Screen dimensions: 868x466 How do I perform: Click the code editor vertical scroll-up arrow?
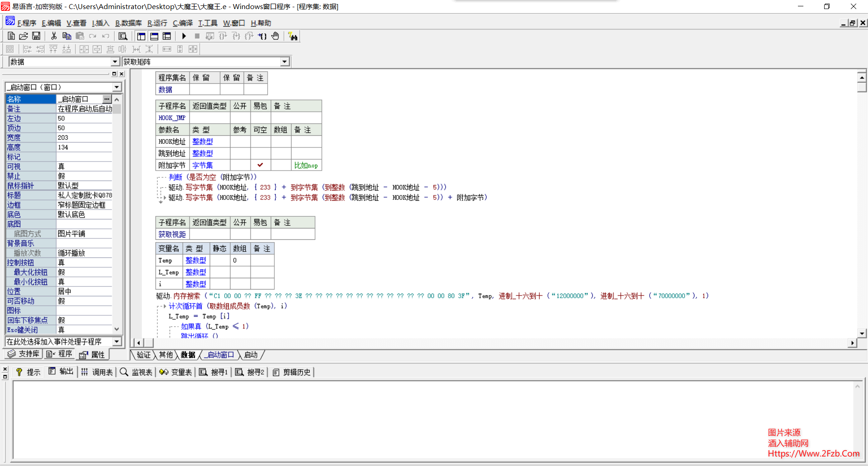pos(862,77)
